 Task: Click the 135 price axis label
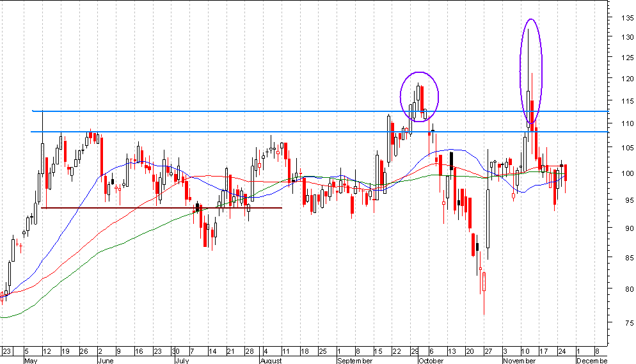tap(626, 18)
